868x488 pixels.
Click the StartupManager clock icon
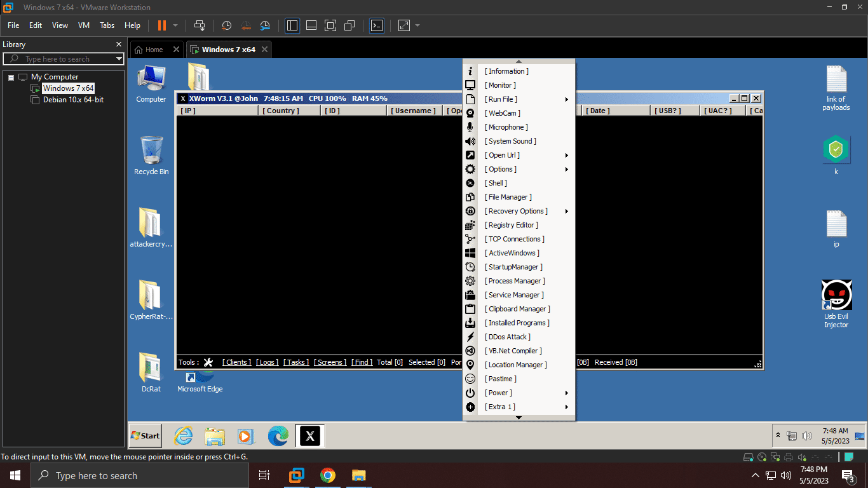[470, 267]
